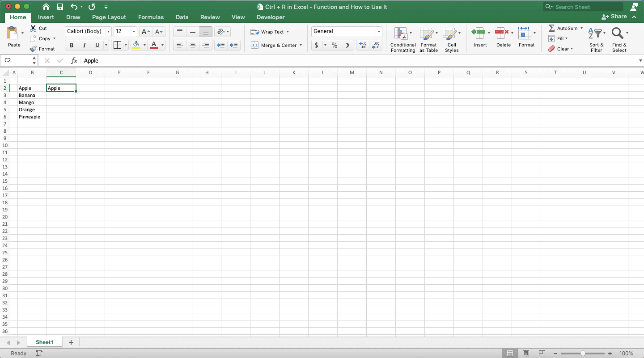Image resolution: width=644 pixels, height=358 pixels.
Task: Apply the currency dollar format
Action: click(317, 45)
